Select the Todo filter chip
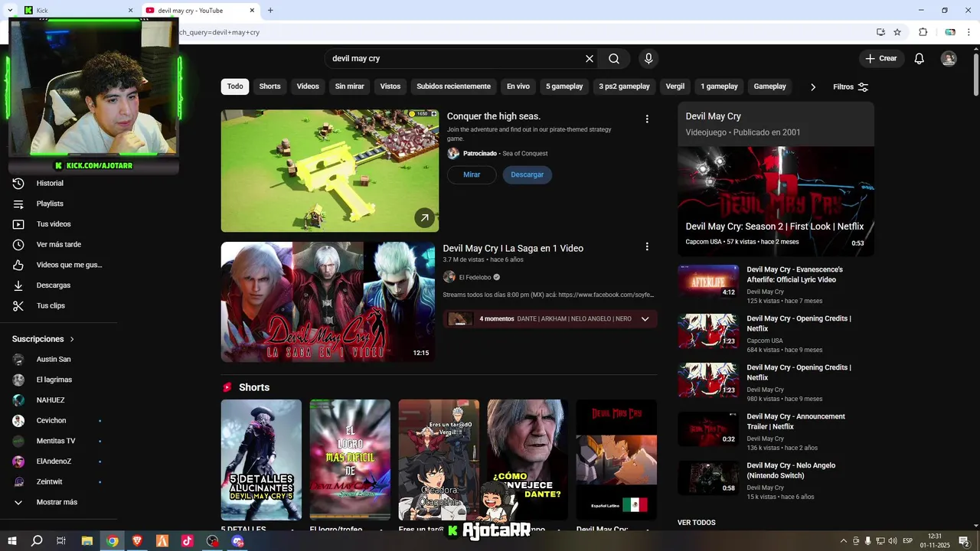 pyautogui.click(x=235, y=86)
